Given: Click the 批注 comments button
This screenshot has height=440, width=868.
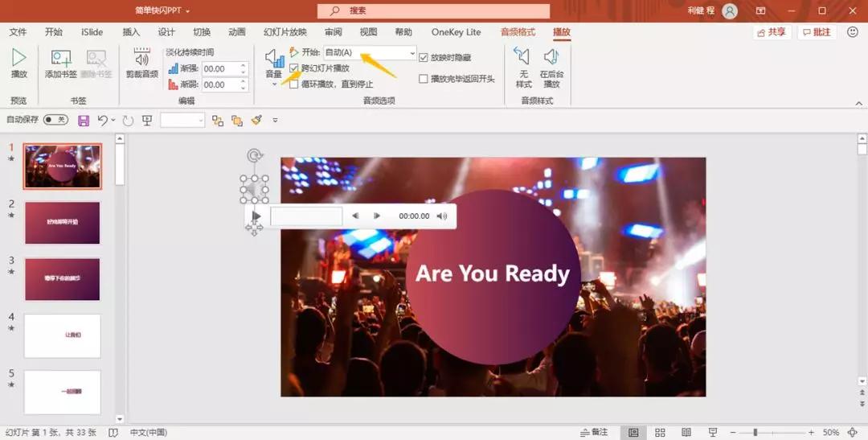Looking at the screenshot, I should pyautogui.click(x=816, y=32).
